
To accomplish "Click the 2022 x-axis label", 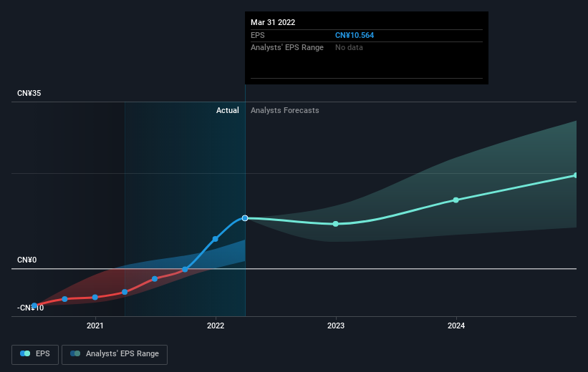I will 216,325.
